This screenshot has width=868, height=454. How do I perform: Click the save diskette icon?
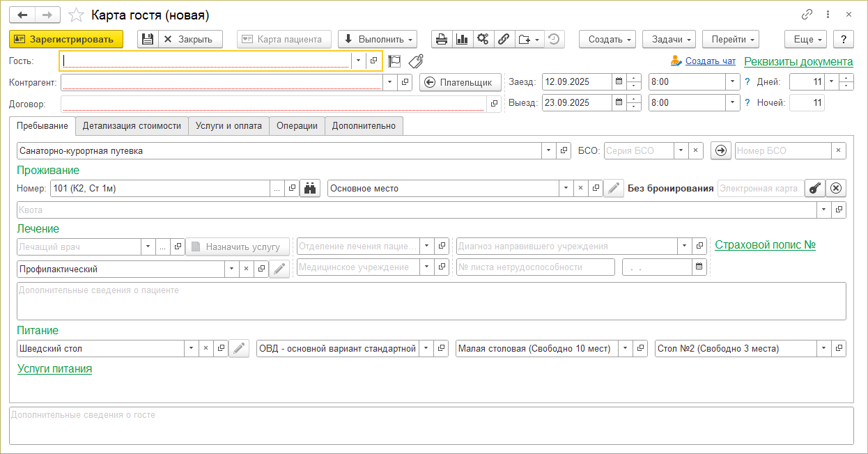[x=147, y=39]
